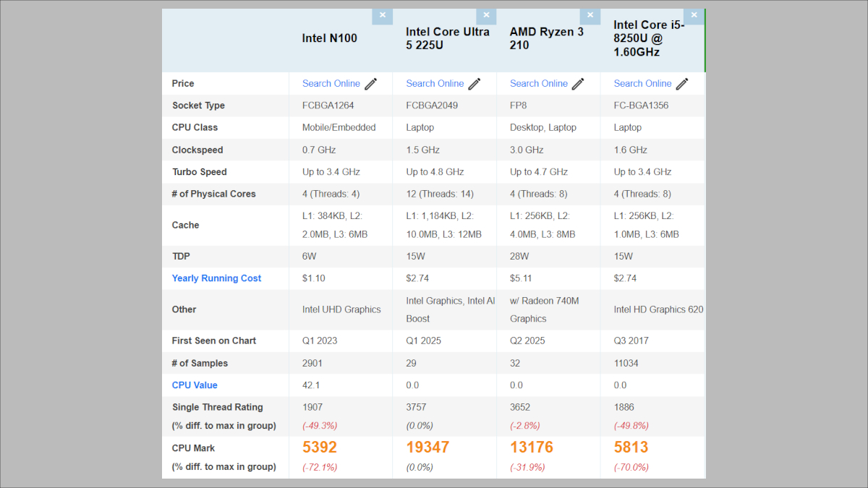868x488 pixels.
Task: Remove the Intel Core Ultra 5 225U column
Action: (x=486, y=15)
